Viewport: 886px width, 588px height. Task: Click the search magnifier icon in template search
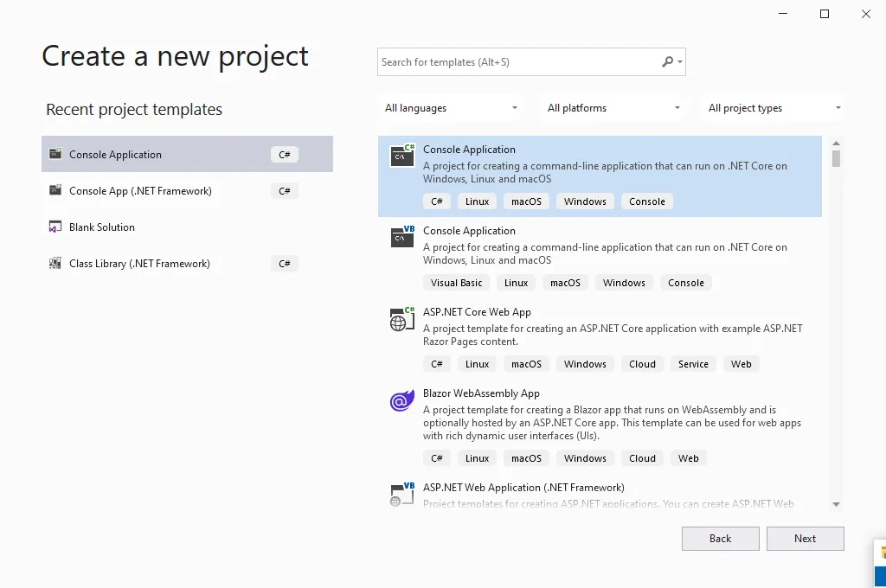pyautogui.click(x=668, y=62)
